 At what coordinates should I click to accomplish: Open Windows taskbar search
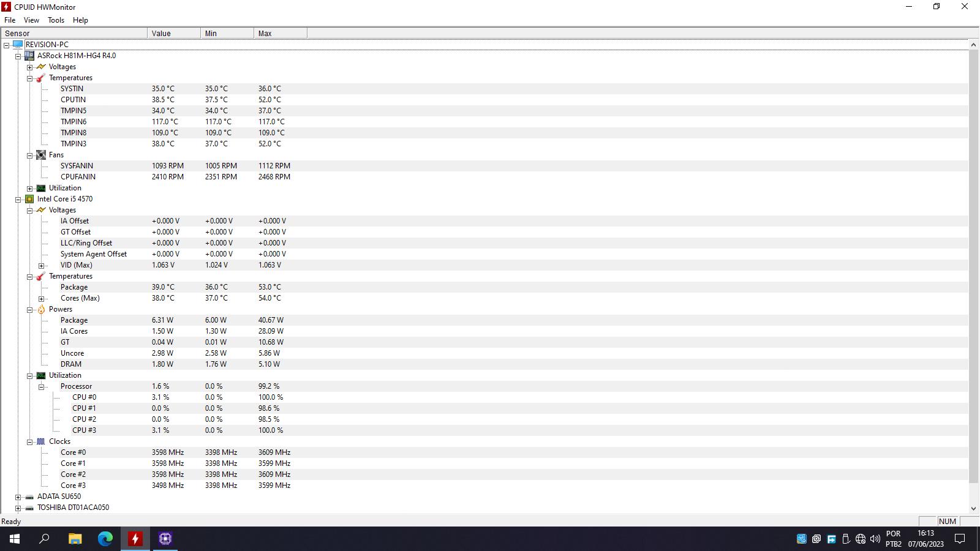(x=44, y=539)
